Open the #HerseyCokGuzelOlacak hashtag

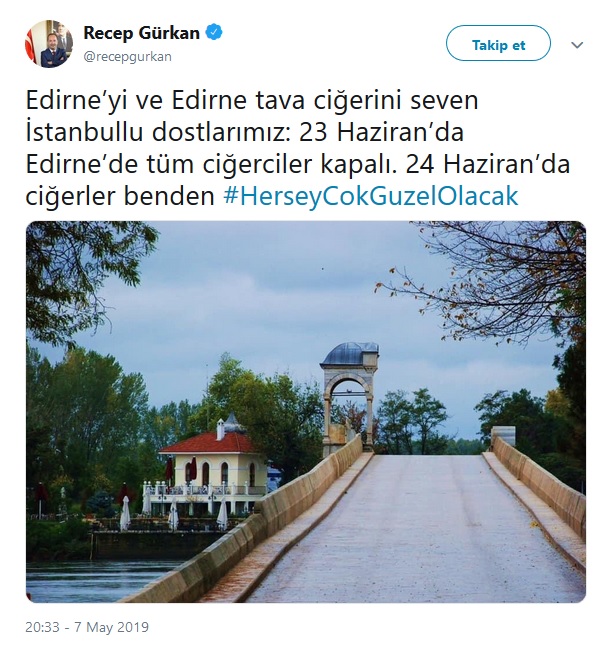[x=371, y=196]
